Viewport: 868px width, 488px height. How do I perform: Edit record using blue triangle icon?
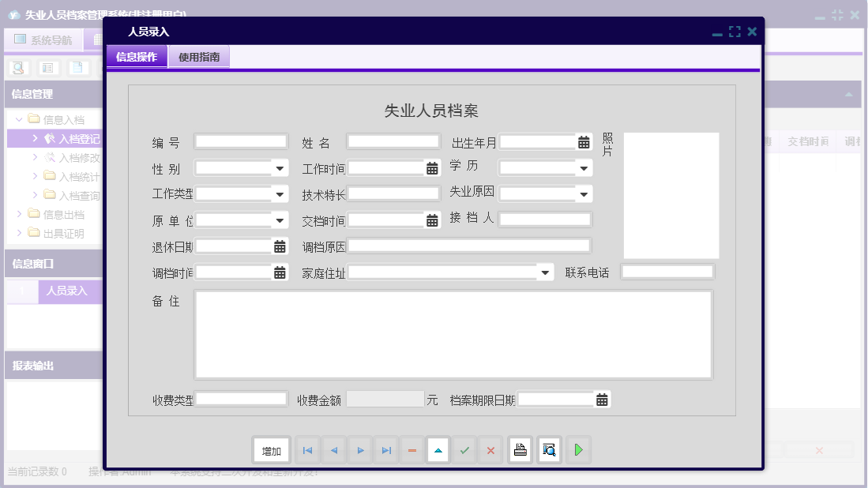(x=438, y=450)
